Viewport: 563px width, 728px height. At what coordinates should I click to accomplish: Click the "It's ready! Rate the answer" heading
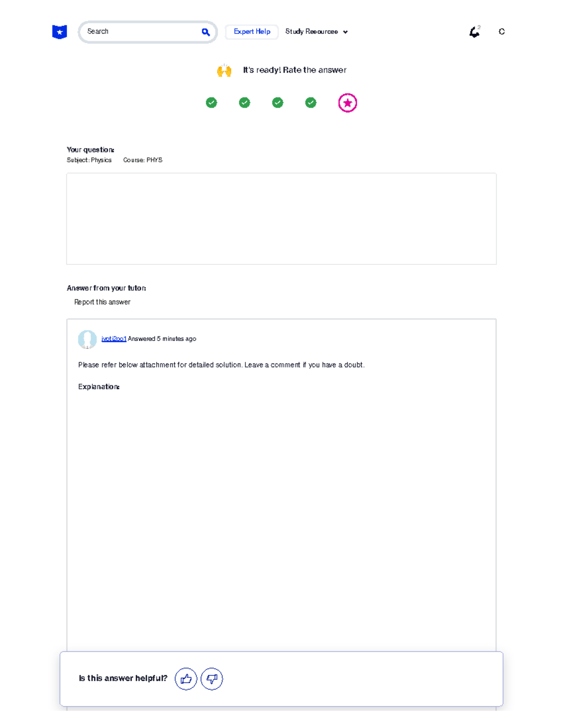pyautogui.click(x=295, y=70)
